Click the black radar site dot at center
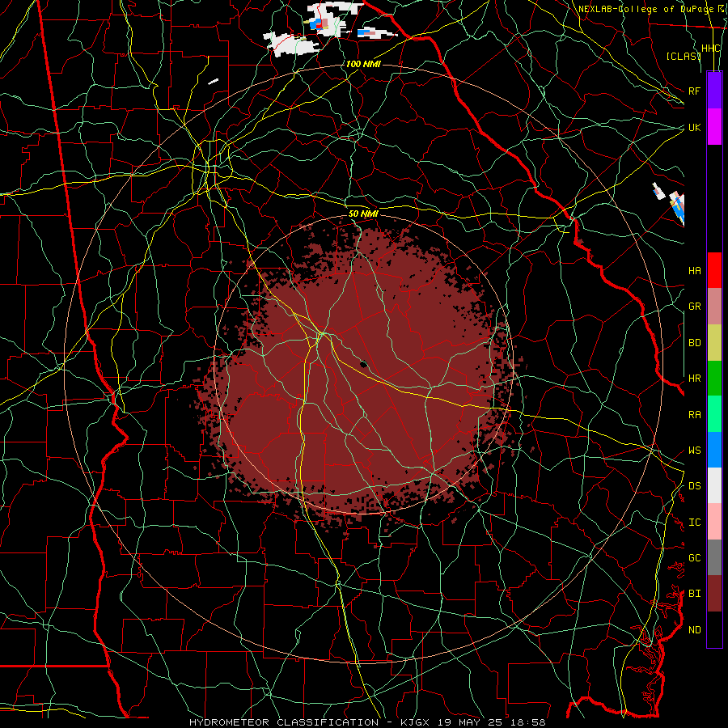 (x=363, y=364)
